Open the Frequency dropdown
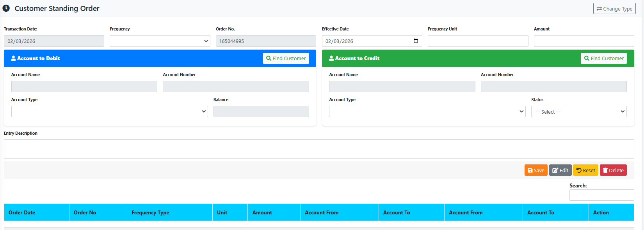644x230 pixels. click(x=160, y=41)
